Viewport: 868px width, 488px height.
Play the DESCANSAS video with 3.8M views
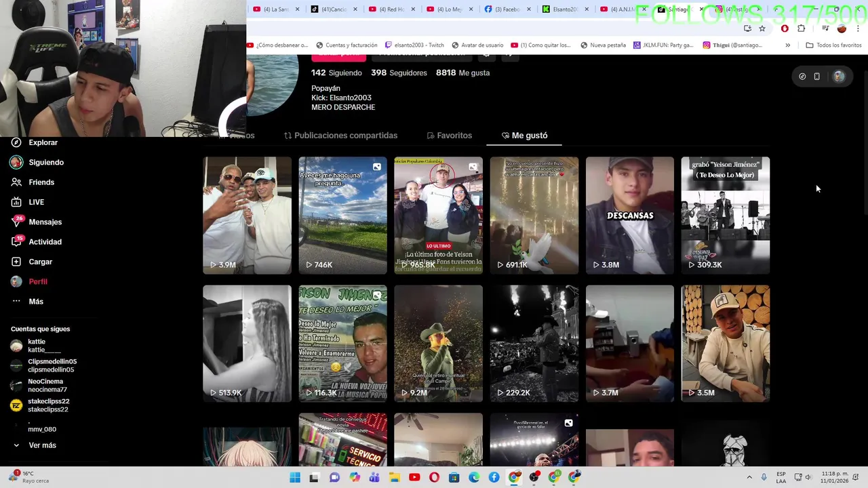pos(630,216)
